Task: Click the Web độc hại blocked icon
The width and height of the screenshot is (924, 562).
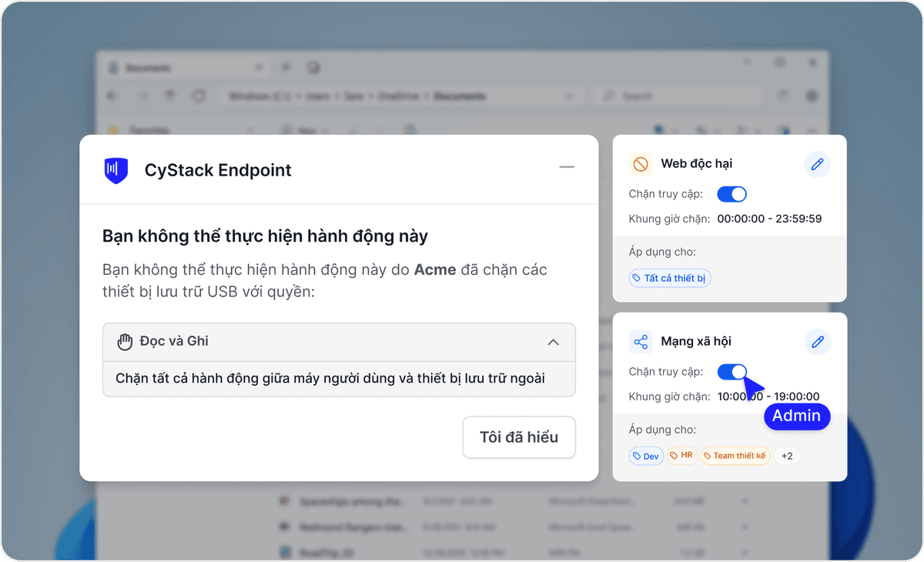Action: [x=640, y=164]
